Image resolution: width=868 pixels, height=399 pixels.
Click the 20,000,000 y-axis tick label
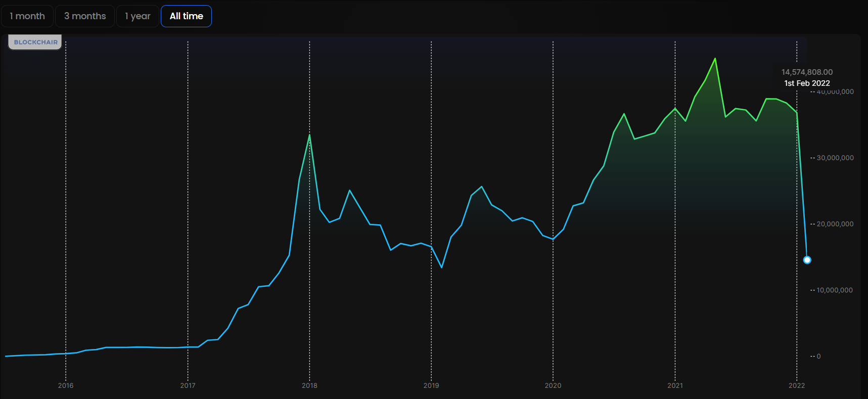pos(835,224)
